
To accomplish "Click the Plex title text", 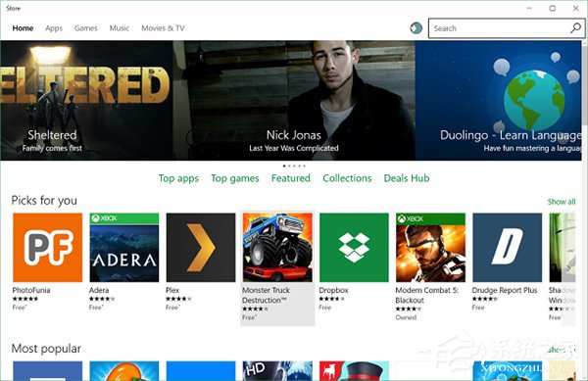I will tap(172, 290).
